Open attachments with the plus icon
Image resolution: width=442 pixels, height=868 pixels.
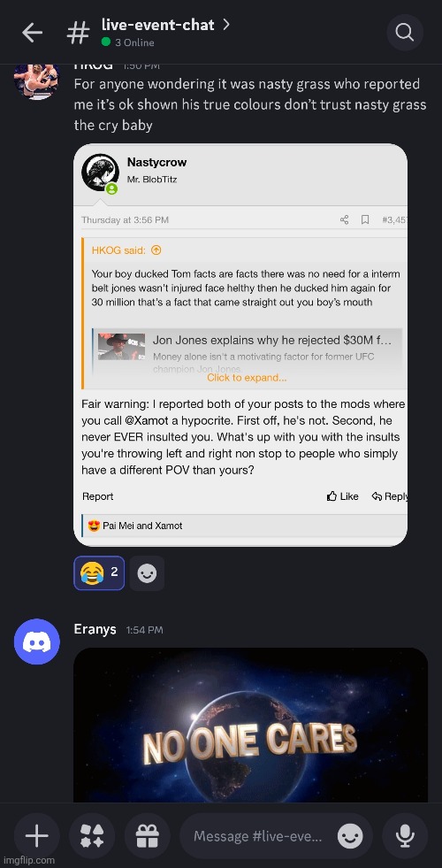coord(37,836)
